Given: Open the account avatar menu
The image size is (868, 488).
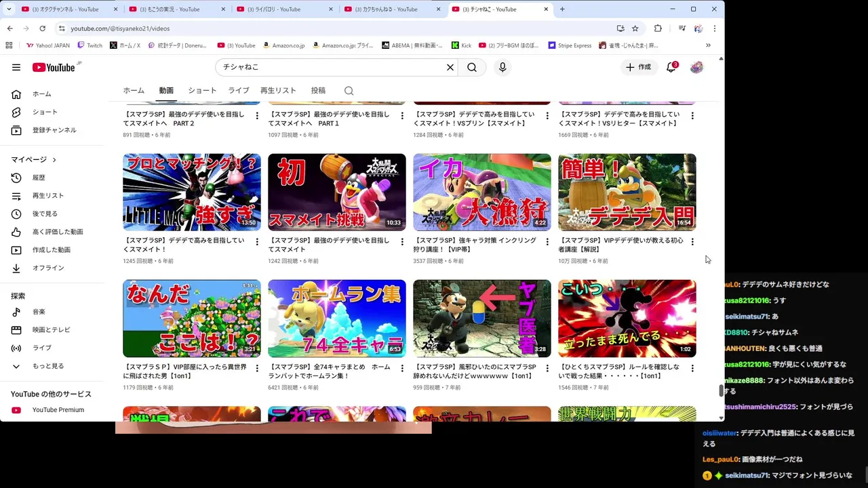Looking at the screenshot, I should click(696, 67).
